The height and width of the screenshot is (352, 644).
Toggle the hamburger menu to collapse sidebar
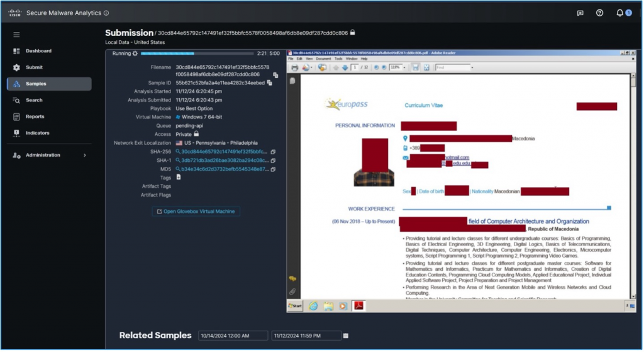pos(16,35)
